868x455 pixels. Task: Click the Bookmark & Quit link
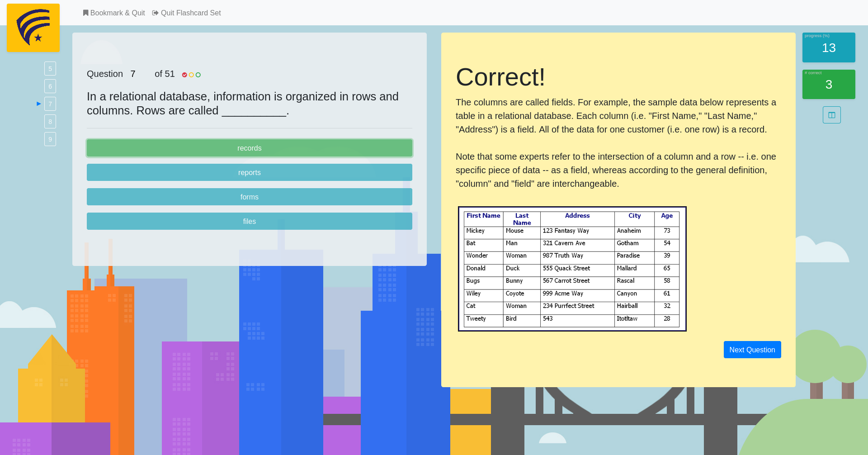114,13
